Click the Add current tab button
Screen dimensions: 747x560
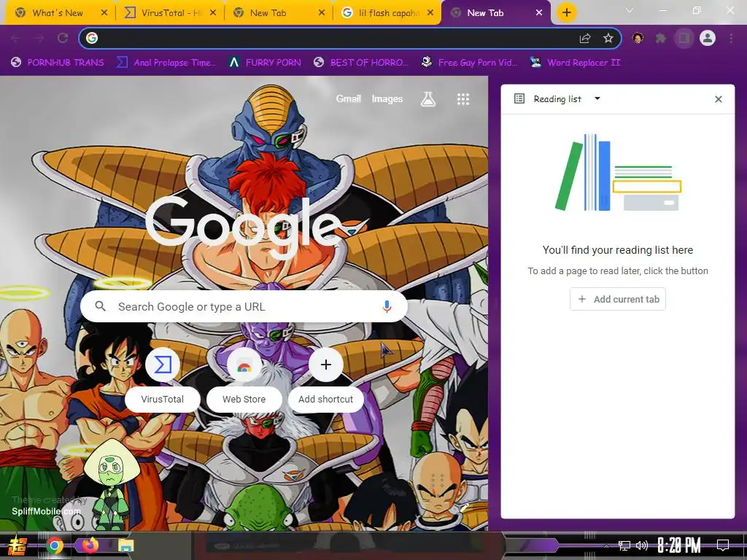point(617,299)
